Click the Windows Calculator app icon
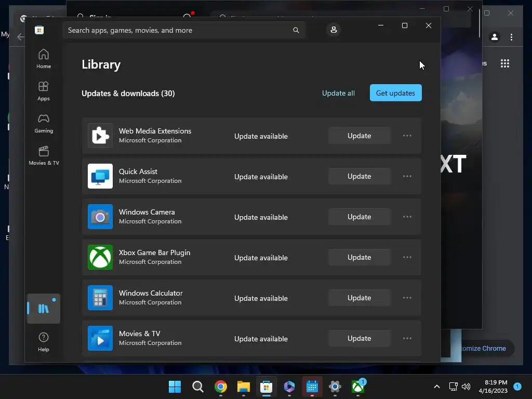532x399 pixels. [100, 298]
